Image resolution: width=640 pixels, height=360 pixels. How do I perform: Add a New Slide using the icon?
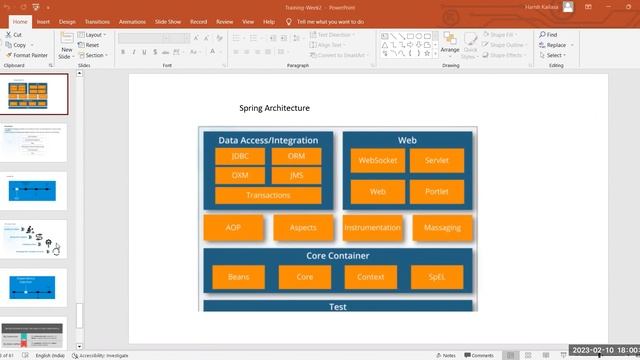[67, 38]
